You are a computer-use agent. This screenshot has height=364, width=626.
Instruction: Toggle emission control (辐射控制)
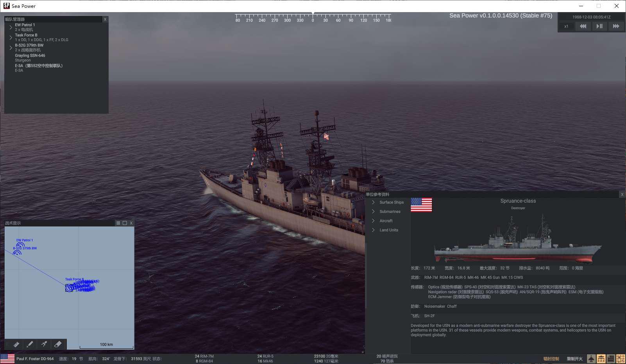[x=551, y=359]
